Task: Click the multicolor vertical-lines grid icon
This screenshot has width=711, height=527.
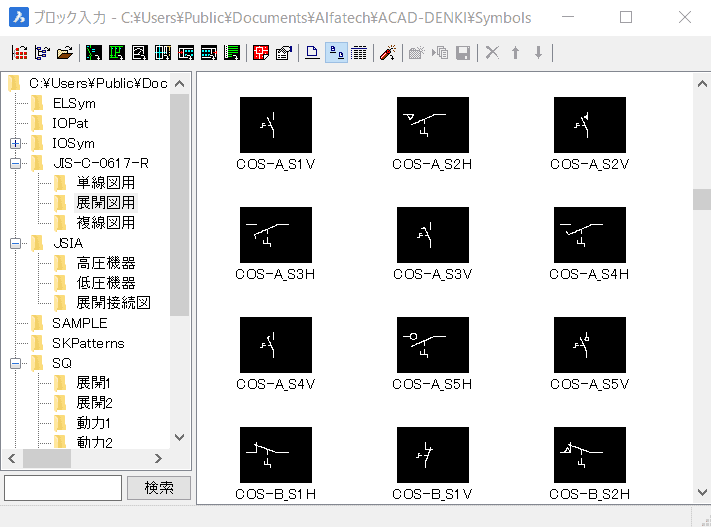Action: click(x=163, y=53)
